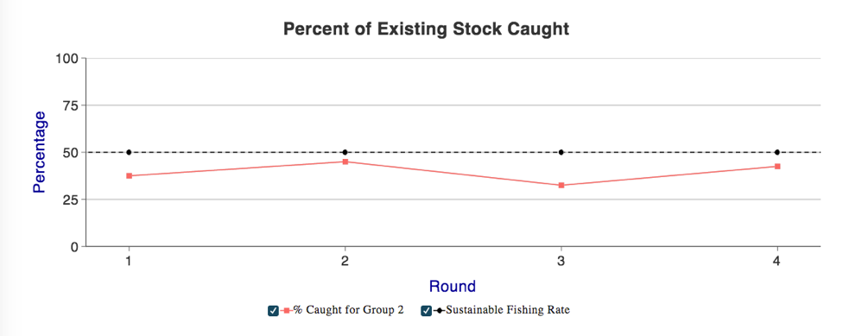
Task: Click the red Group 2 data point at Round 1
Action: pos(129,175)
